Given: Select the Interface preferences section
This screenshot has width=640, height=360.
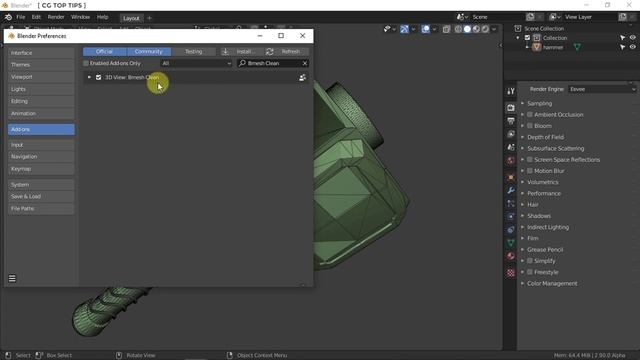Looking at the screenshot, I should point(41,53).
